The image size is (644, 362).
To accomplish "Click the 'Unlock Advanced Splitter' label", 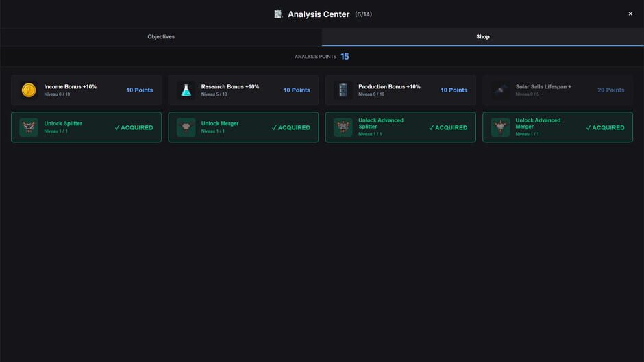I will pos(381,124).
